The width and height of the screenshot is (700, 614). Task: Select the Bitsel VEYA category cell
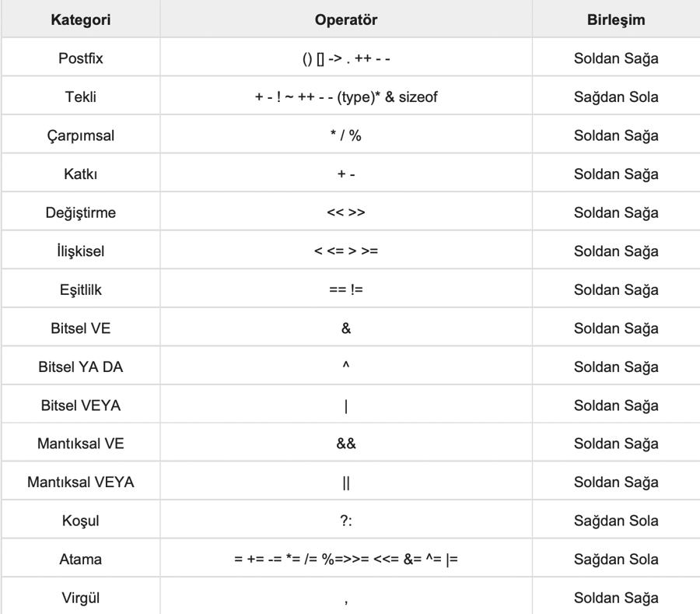point(80,405)
